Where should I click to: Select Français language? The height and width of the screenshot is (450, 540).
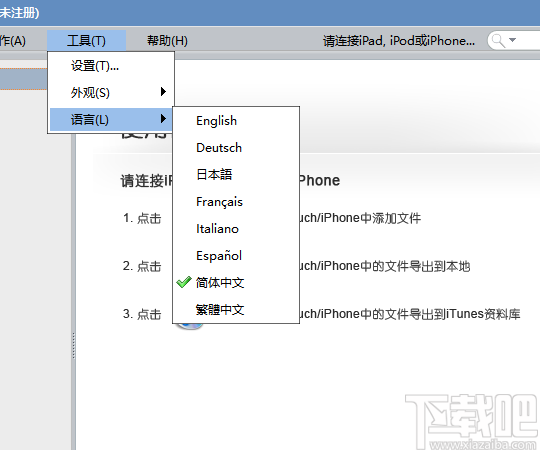click(236, 202)
